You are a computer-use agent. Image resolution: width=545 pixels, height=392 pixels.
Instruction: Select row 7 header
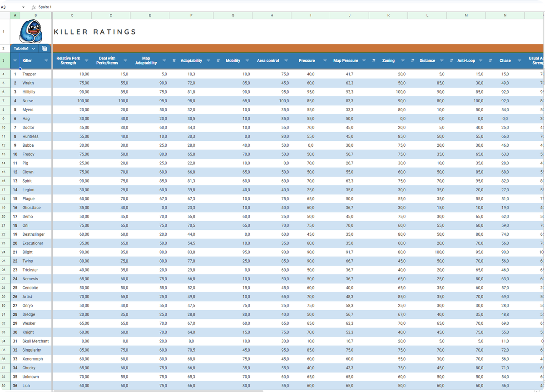(3, 101)
